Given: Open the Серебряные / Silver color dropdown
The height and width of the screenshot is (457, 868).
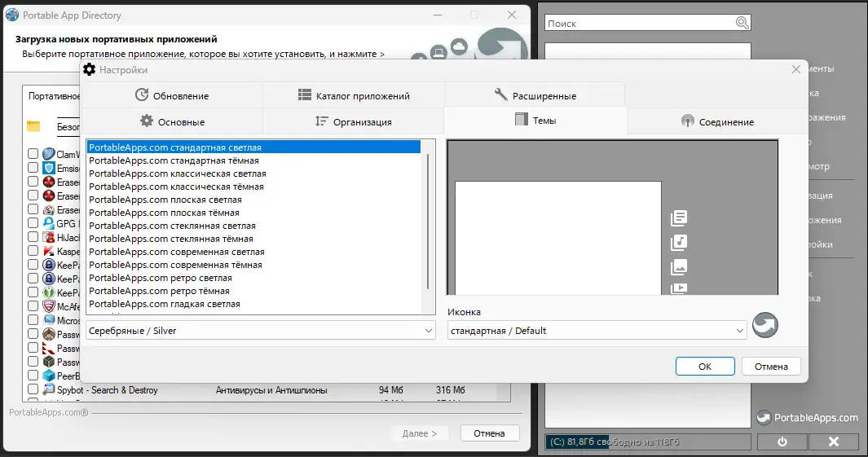Looking at the screenshot, I should click(x=260, y=330).
